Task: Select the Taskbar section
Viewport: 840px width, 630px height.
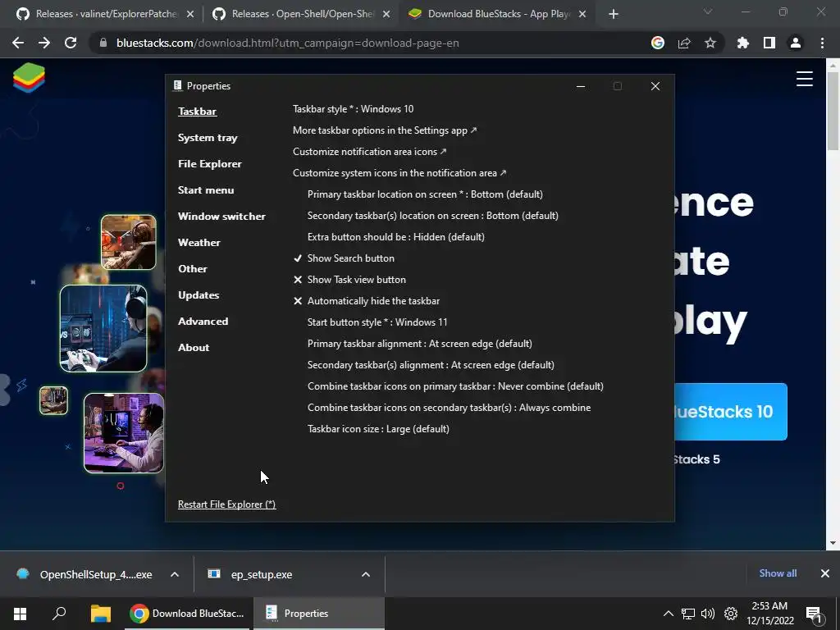Action: point(197,112)
